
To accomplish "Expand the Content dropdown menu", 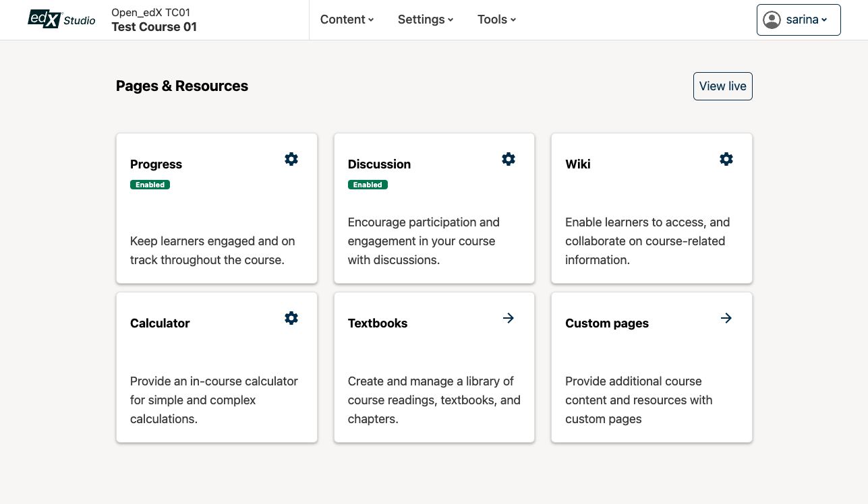I will [347, 20].
